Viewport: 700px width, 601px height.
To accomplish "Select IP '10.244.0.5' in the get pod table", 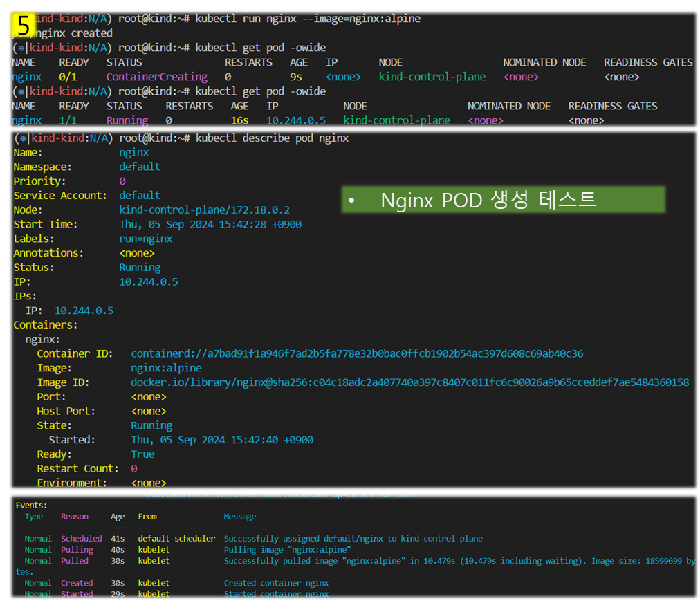I will (x=296, y=120).
